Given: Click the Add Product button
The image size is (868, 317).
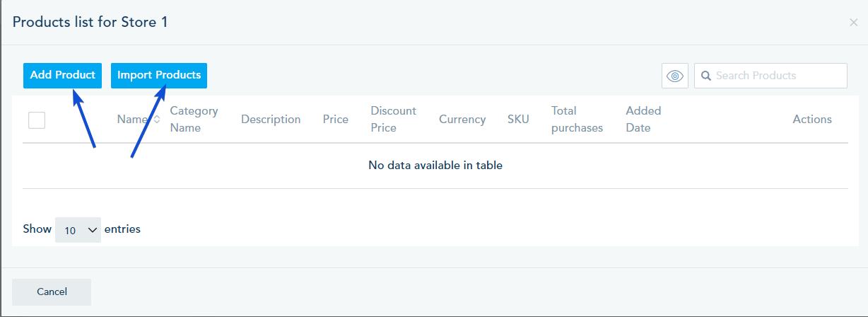Looking at the screenshot, I should pos(63,75).
